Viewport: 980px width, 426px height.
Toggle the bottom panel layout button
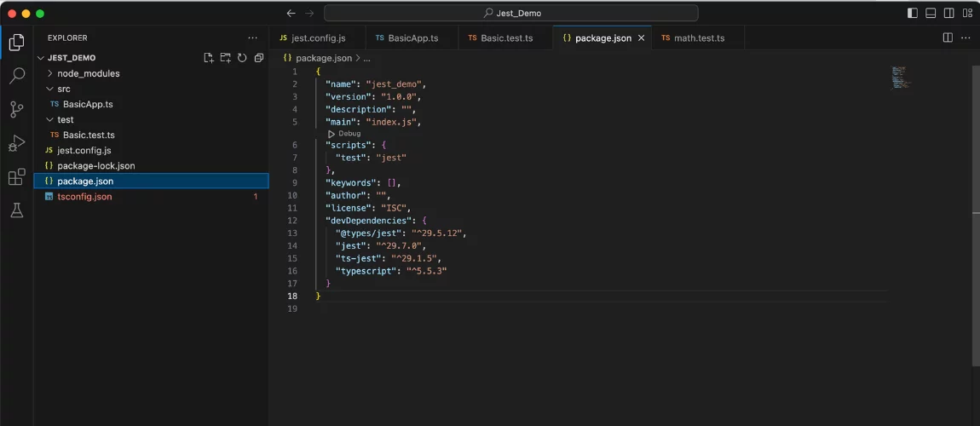click(931, 13)
